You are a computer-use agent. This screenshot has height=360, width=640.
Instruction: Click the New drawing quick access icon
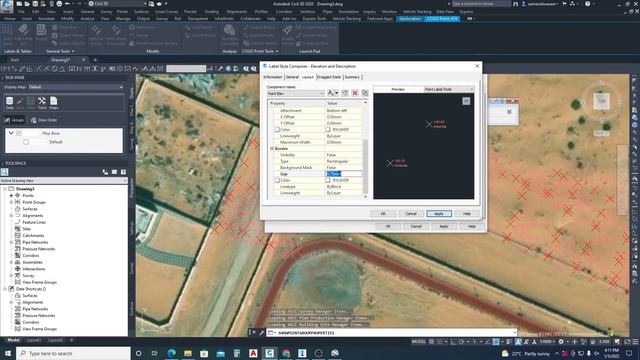[19, 4]
